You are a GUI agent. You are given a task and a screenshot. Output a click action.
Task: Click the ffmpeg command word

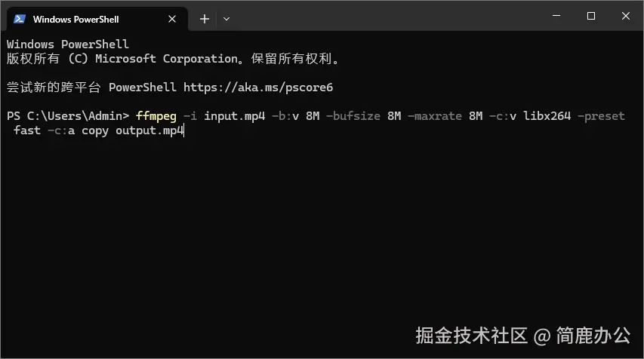[156, 116]
